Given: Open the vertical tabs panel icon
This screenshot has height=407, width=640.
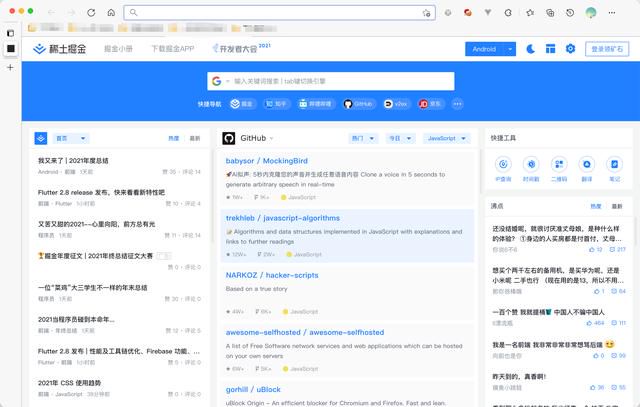Looking at the screenshot, I should tap(11, 33).
